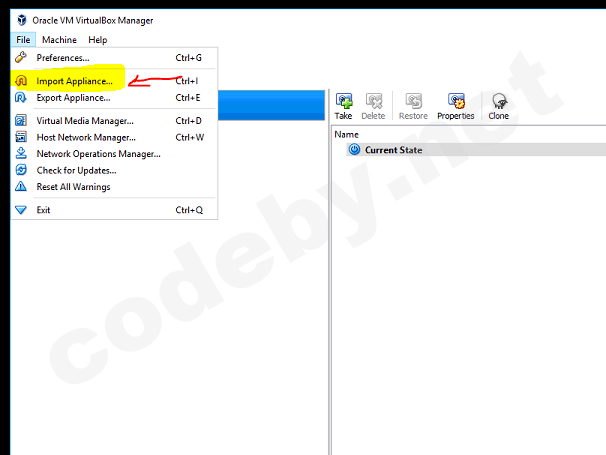Open the Machine menu
Viewport: 606px width, 455px height.
tap(59, 40)
